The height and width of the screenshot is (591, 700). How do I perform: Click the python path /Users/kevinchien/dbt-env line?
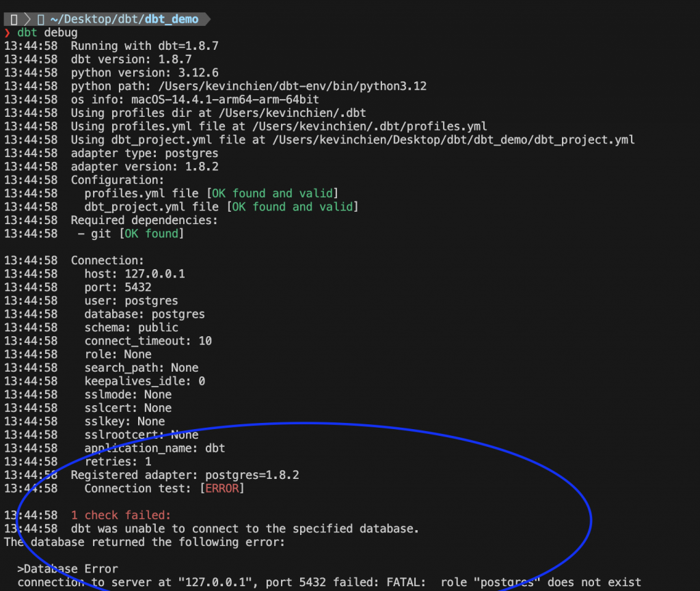click(249, 86)
